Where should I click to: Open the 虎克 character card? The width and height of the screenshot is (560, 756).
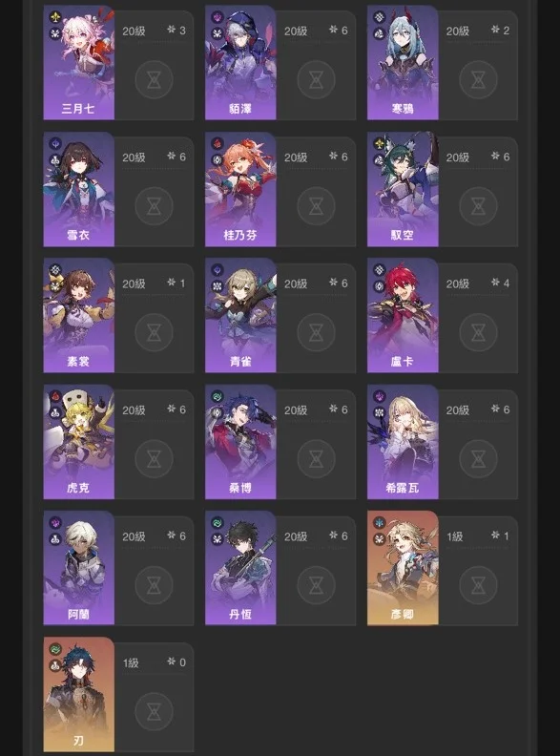[79, 442]
